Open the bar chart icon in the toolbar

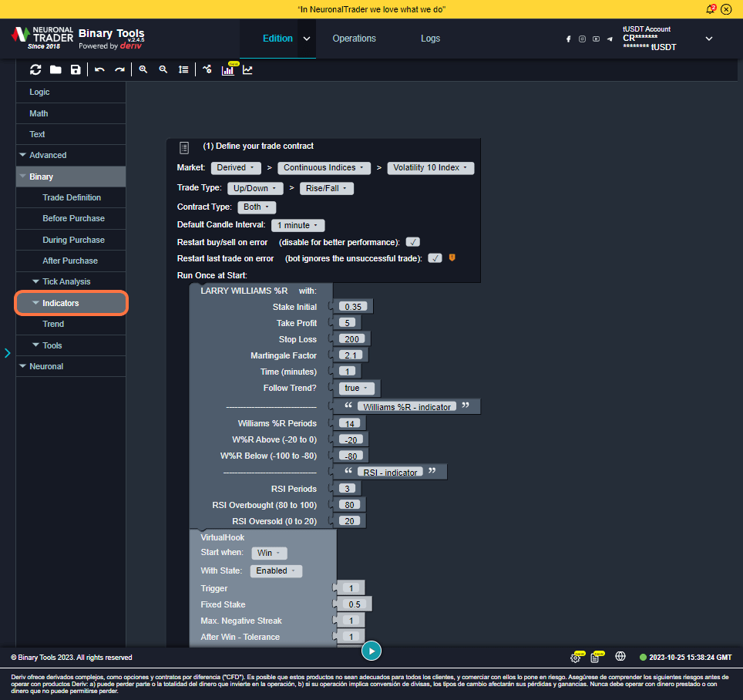pos(228,70)
